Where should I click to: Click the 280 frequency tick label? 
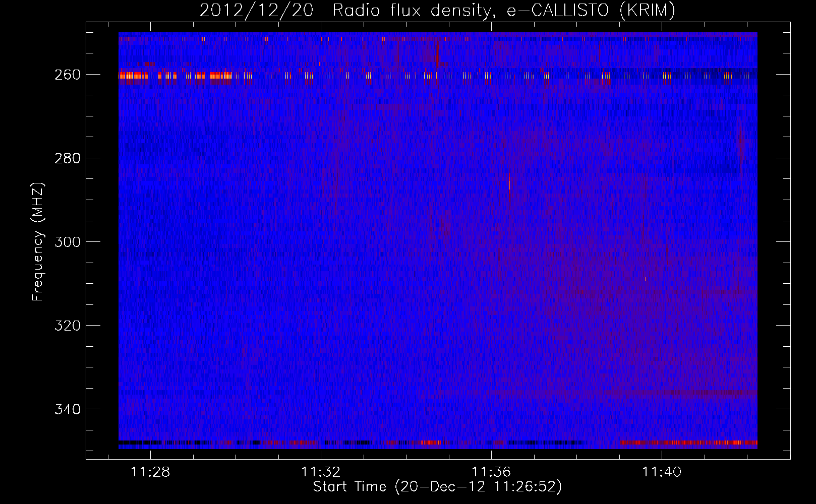(68, 158)
